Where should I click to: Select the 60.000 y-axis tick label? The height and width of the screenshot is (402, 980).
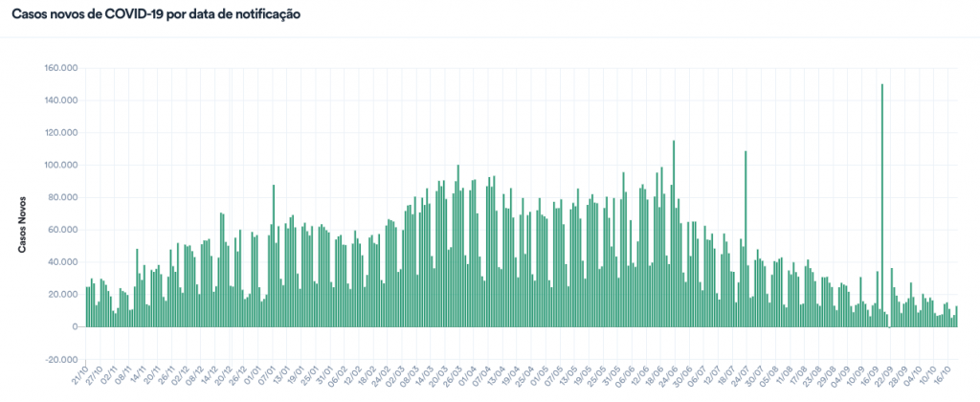pyautogui.click(x=62, y=230)
